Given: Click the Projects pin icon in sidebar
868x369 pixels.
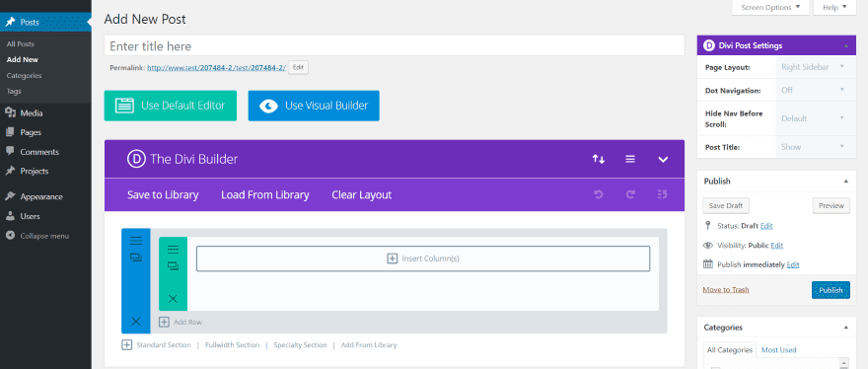Looking at the screenshot, I should click(10, 172).
